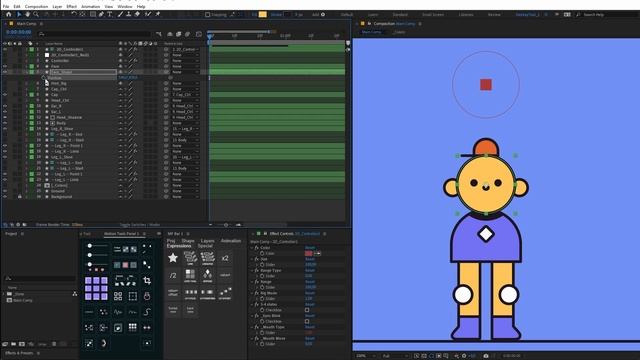Switch to the Expressions tab in MF Bar
Screen dimensions: 640x360
179,246
